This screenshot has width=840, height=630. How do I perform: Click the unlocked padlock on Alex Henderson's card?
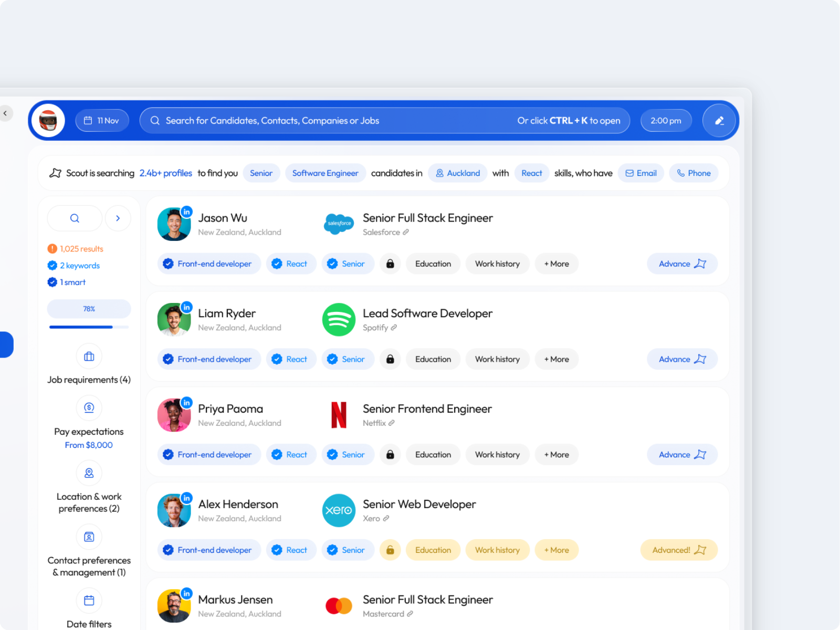[390, 550]
